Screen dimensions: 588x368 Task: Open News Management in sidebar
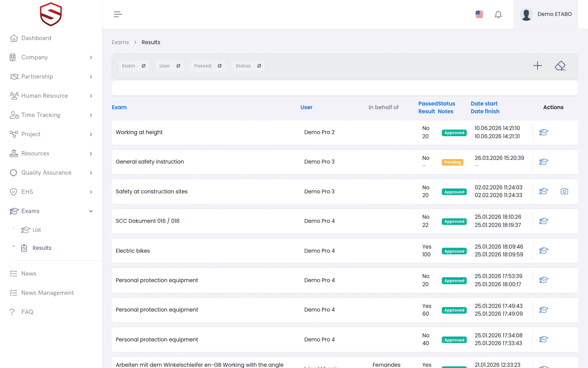42,293
